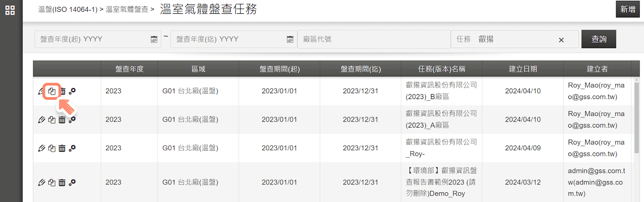Sort by 任務(版本)名稱 column header
Image resolution: width=644 pixels, height=202 pixels.
tap(442, 69)
